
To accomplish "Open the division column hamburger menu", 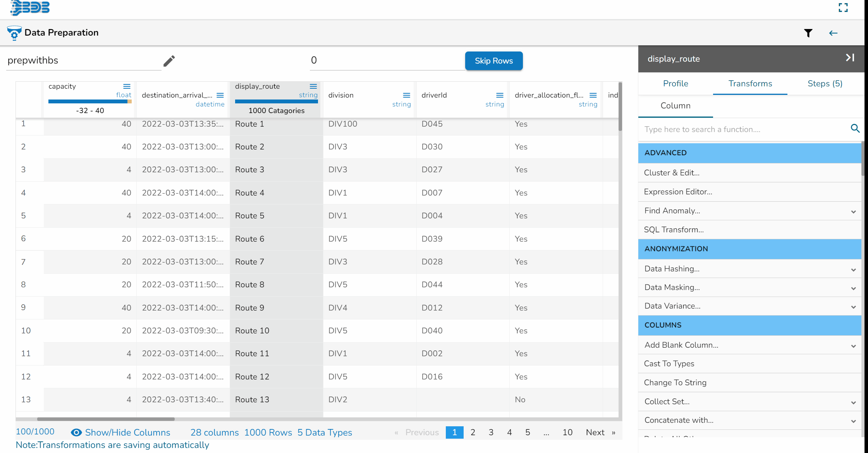I will coord(406,95).
